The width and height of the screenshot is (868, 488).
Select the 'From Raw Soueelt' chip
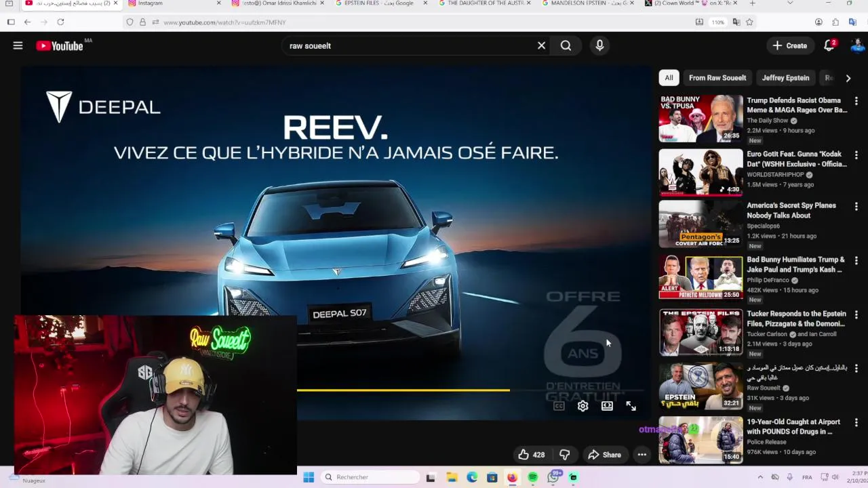click(717, 78)
